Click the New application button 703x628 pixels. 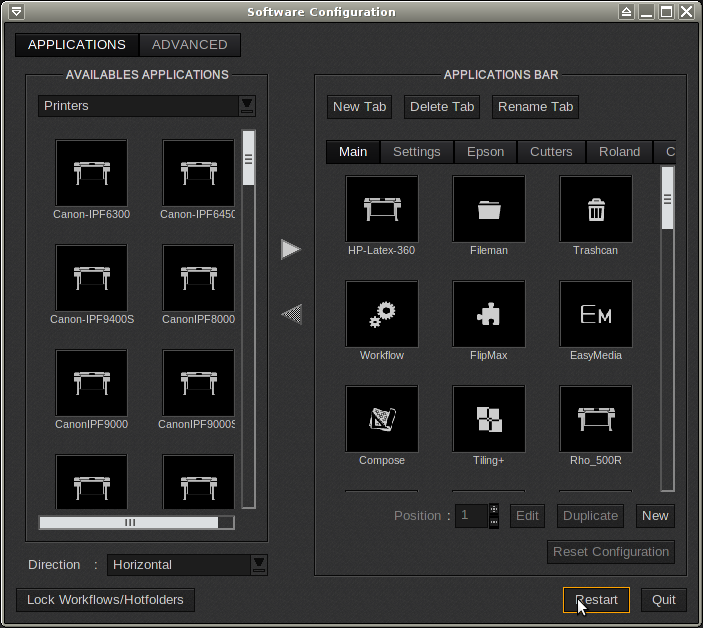pos(655,516)
